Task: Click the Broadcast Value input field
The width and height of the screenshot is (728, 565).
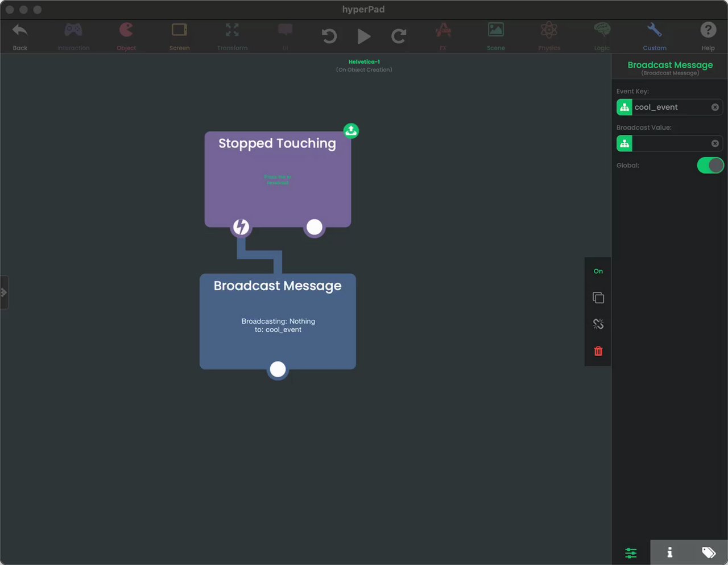Action: (x=671, y=143)
